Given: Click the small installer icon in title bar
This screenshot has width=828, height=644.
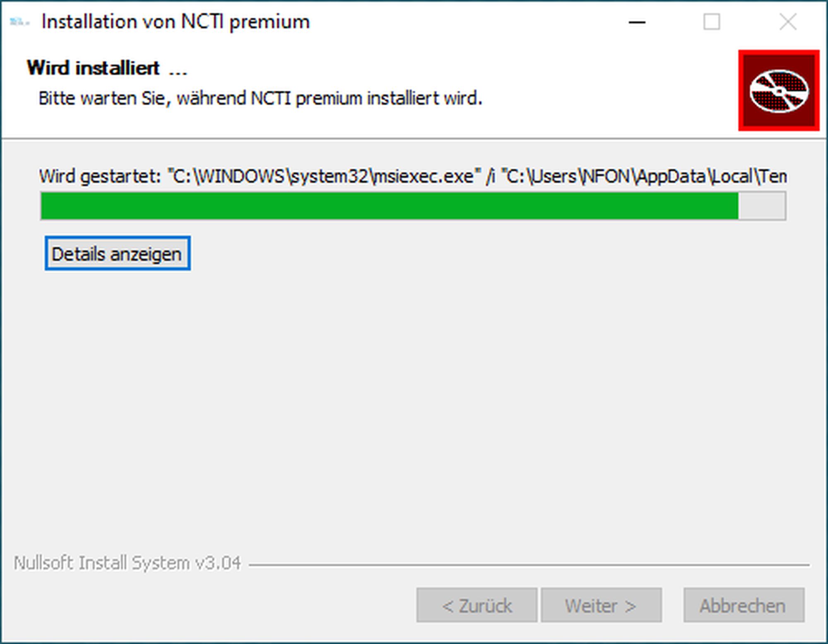Looking at the screenshot, I should [19, 22].
